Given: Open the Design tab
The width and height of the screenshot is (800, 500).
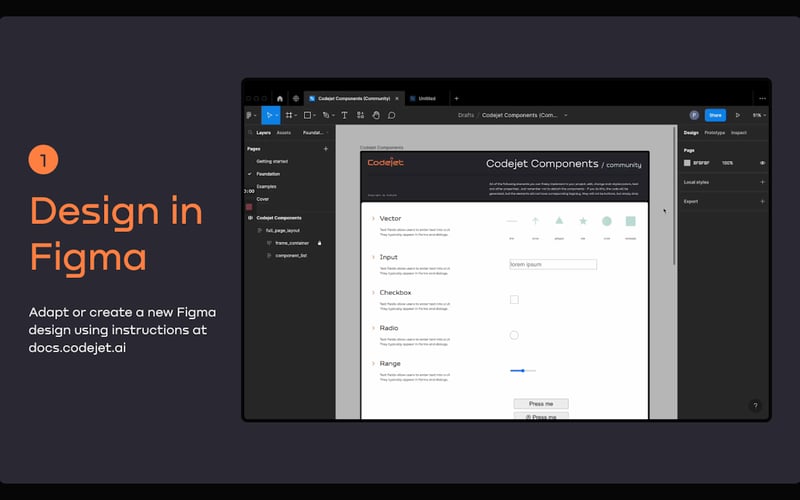Looking at the screenshot, I should pos(691,133).
